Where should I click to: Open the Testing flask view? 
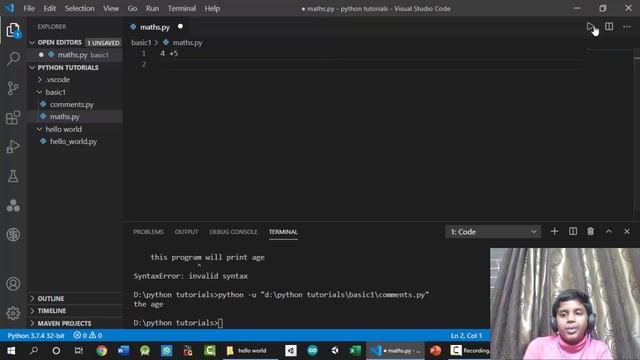[13, 176]
